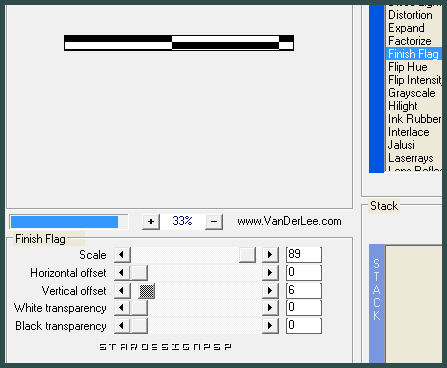Increase Scale with its right arrow
Viewport: 447px width, 368px height.
pyautogui.click(x=270, y=255)
